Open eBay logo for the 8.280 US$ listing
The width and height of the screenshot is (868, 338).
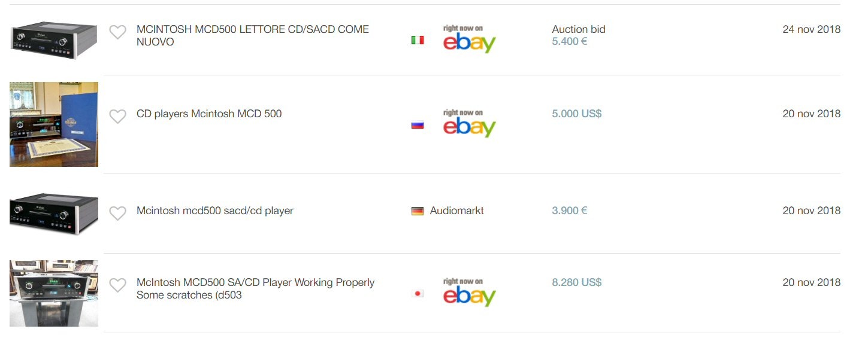[469, 293]
